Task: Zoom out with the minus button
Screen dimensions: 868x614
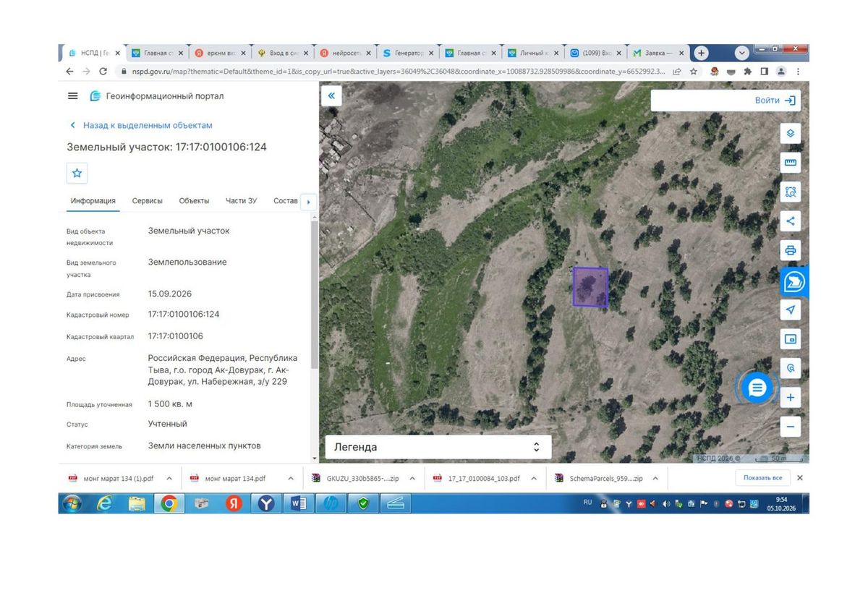Action: click(x=791, y=427)
